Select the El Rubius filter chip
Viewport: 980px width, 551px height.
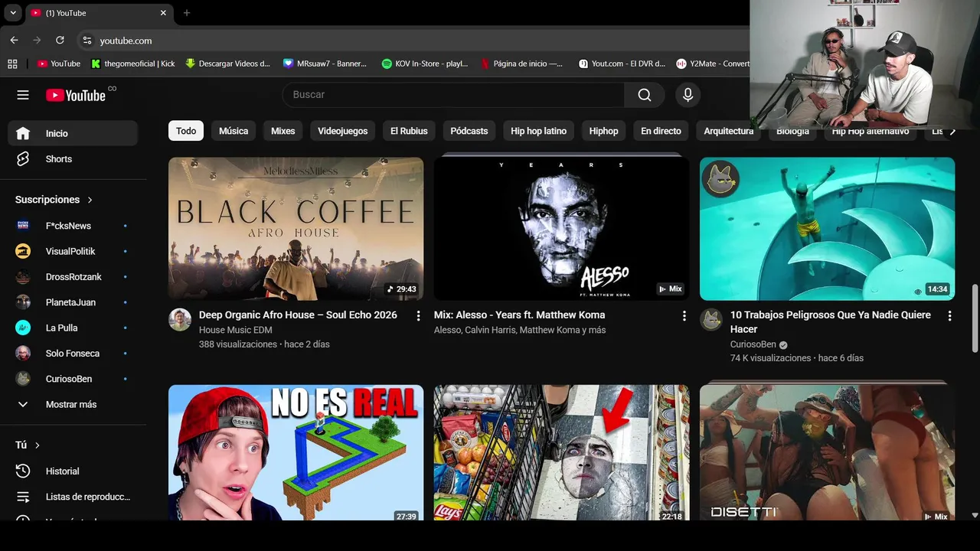[409, 131]
